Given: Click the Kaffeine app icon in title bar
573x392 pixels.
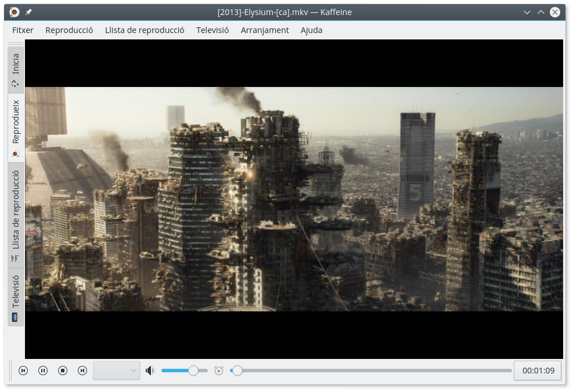Looking at the screenshot, I should click(15, 12).
